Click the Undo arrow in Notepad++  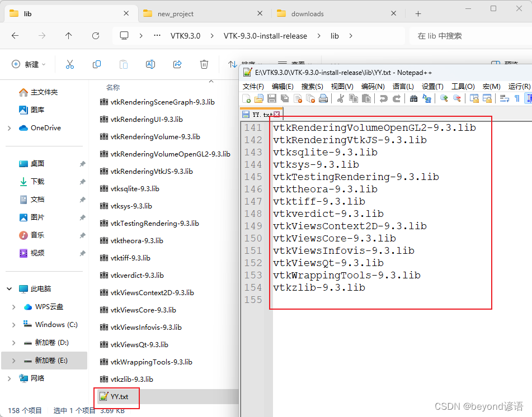coord(384,98)
